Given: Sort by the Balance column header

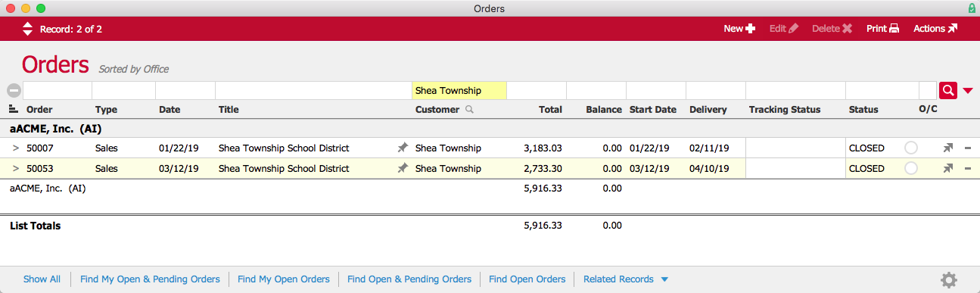Looking at the screenshot, I should 604,110.
